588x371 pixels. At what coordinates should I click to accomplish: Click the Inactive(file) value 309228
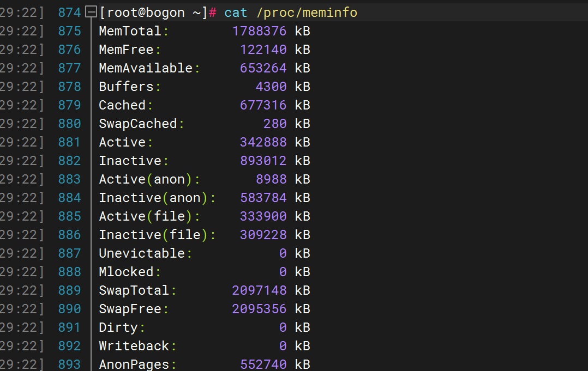pos(263,234)
